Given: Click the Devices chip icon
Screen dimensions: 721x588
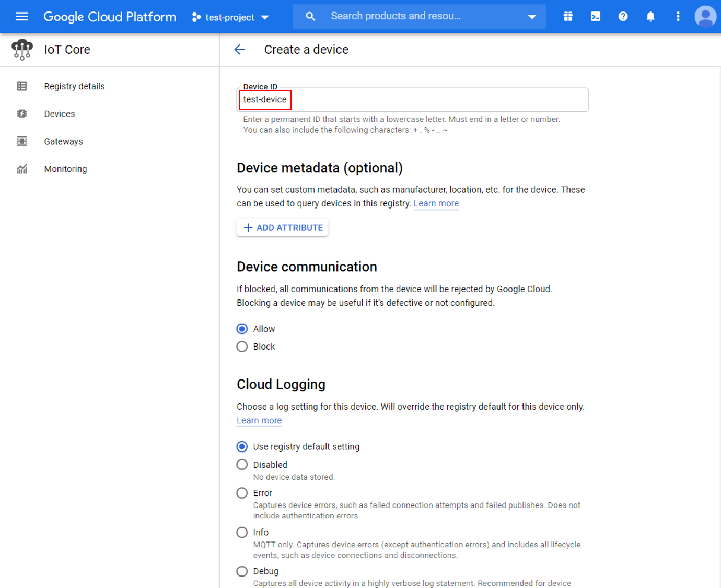Looking at the screenshot, I should pos(22,114).
